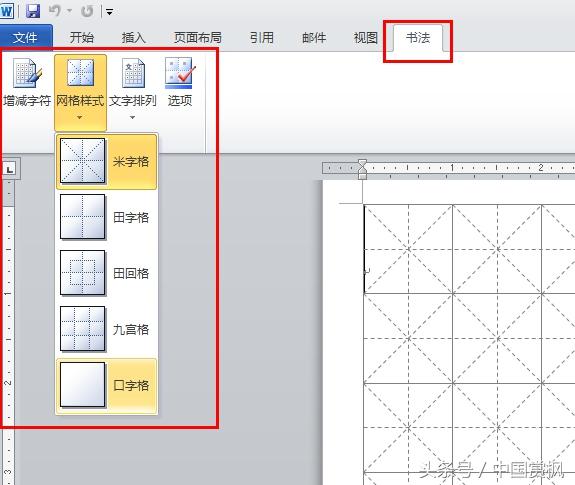Image resolution: width=575 pixels, height=485 pixels.
Task: Click the Redo icon in quick access toolbar
Action: (x=87, y=11)
